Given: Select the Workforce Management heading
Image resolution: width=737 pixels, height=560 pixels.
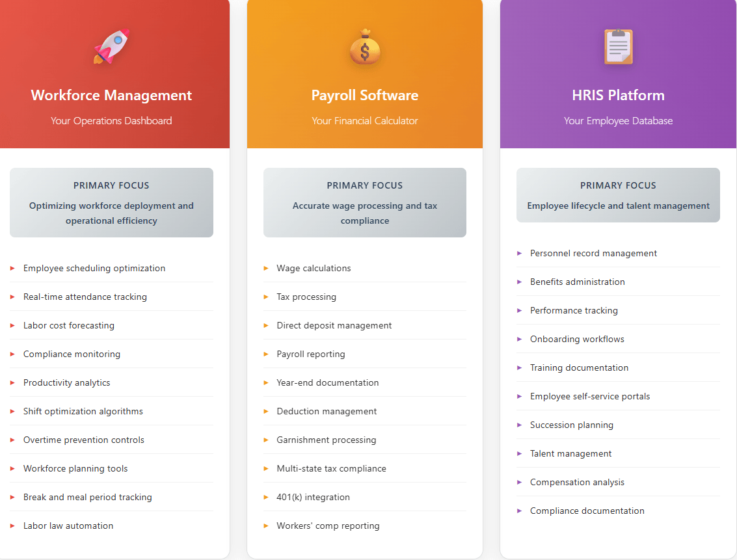Looking at the screenshot, I should [x=111, y=96].
